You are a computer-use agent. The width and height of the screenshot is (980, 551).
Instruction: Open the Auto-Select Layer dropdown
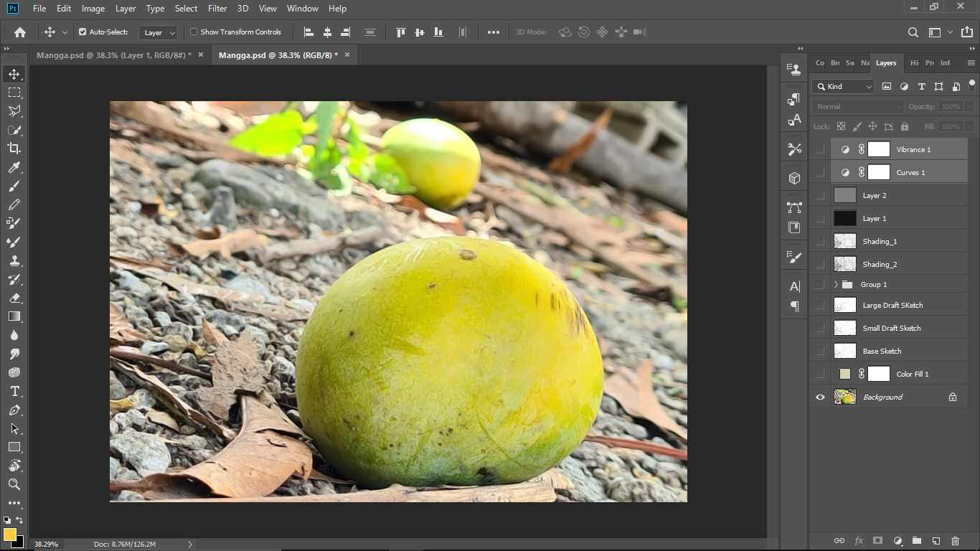[159, 32]
